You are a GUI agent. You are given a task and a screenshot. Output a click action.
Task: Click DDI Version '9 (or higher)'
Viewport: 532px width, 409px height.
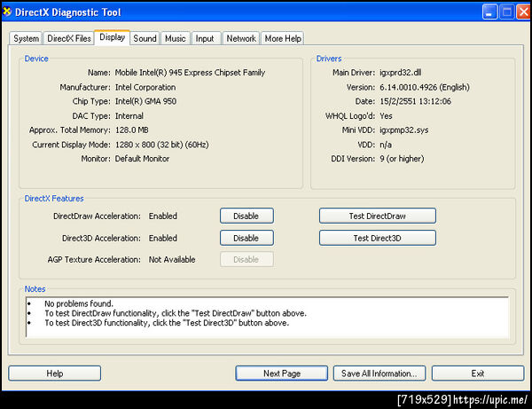click(402, 159)
